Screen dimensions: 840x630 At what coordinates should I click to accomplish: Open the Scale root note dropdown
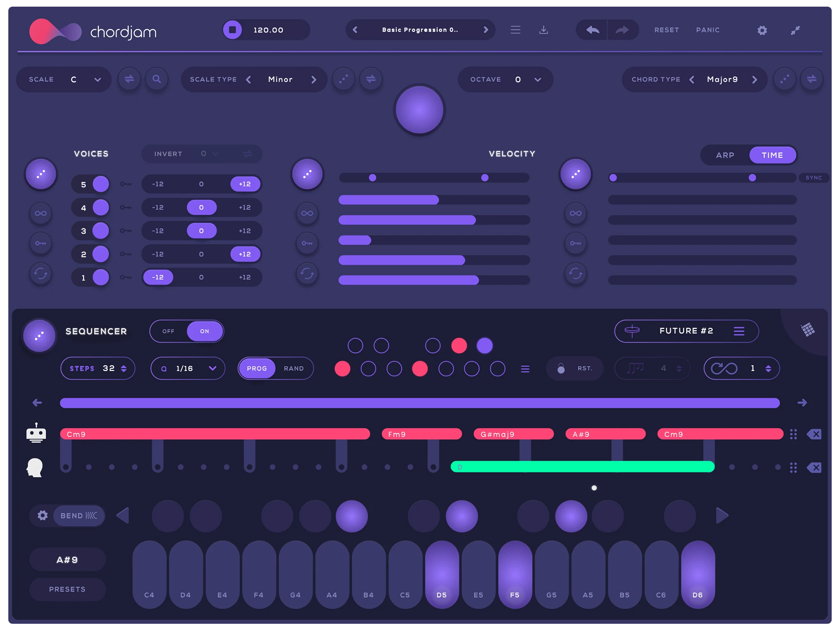pos(97,79)
